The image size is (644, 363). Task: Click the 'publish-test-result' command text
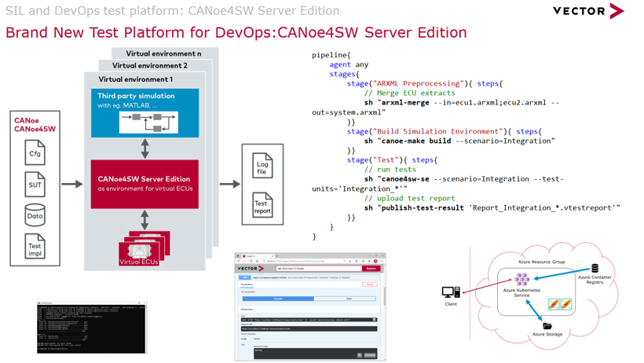[x=423, y=207]
